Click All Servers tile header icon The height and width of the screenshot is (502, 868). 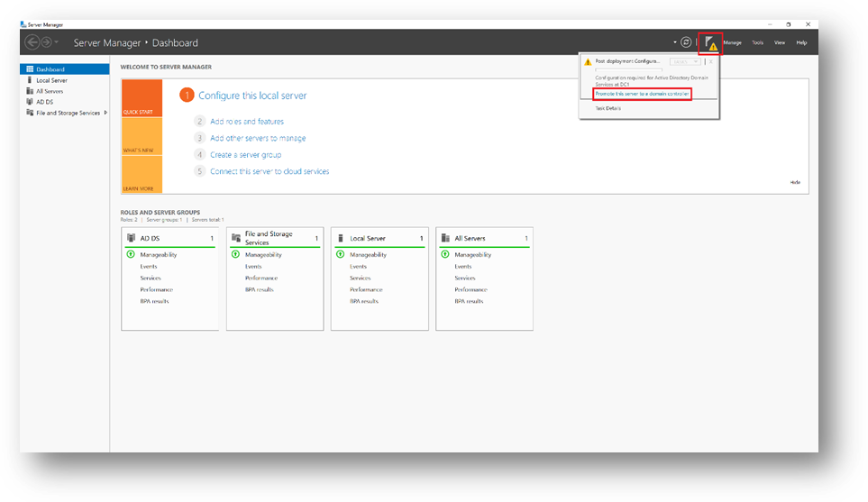click(x=445, y=238)
